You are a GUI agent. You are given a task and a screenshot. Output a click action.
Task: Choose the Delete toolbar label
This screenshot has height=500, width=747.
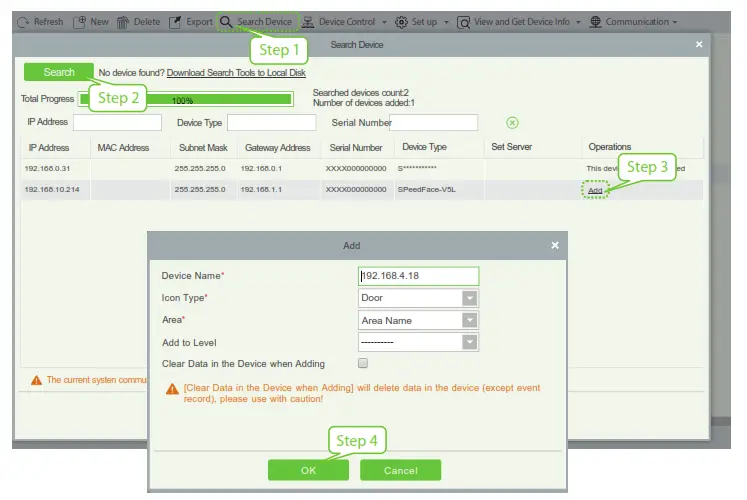(x=147, y=22)
